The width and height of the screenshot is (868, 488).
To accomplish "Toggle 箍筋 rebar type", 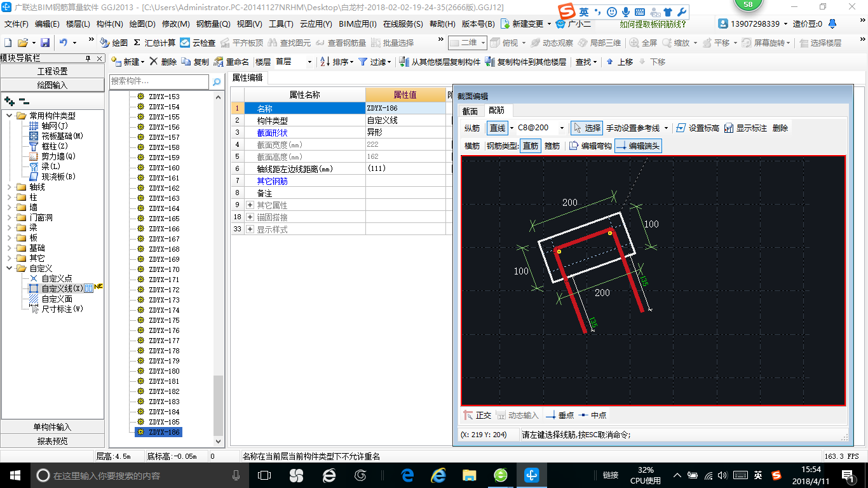I will coord(552,146).
